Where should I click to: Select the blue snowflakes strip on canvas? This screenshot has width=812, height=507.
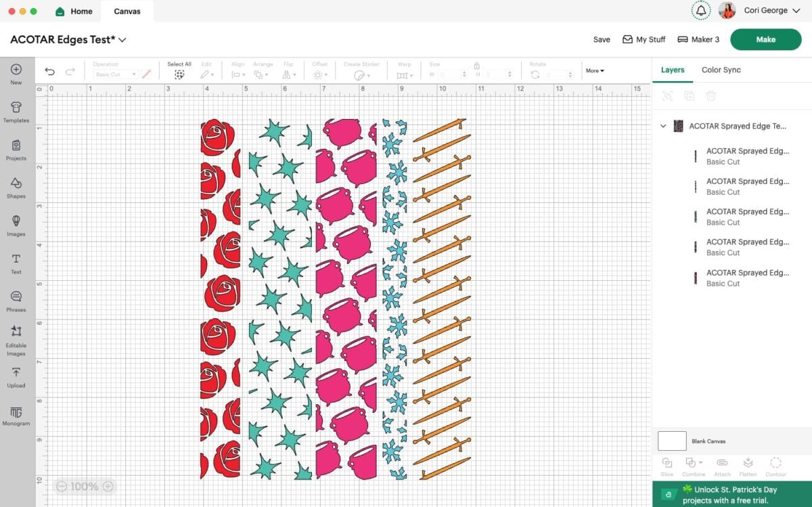394,299
